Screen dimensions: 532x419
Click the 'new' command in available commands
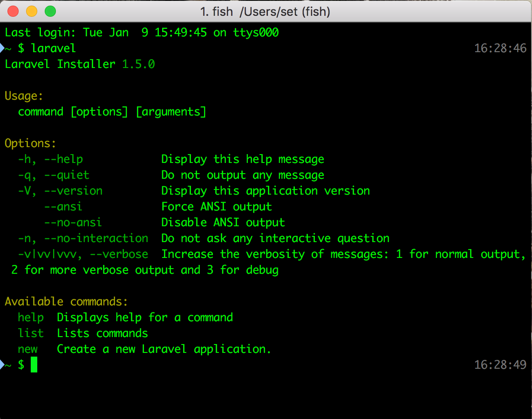[28, 350]
